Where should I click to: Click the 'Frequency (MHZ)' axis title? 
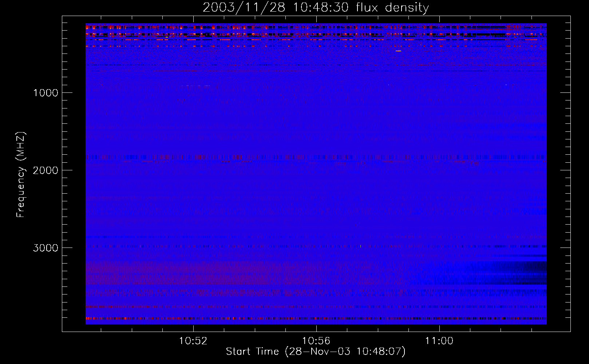click(21, 175)
